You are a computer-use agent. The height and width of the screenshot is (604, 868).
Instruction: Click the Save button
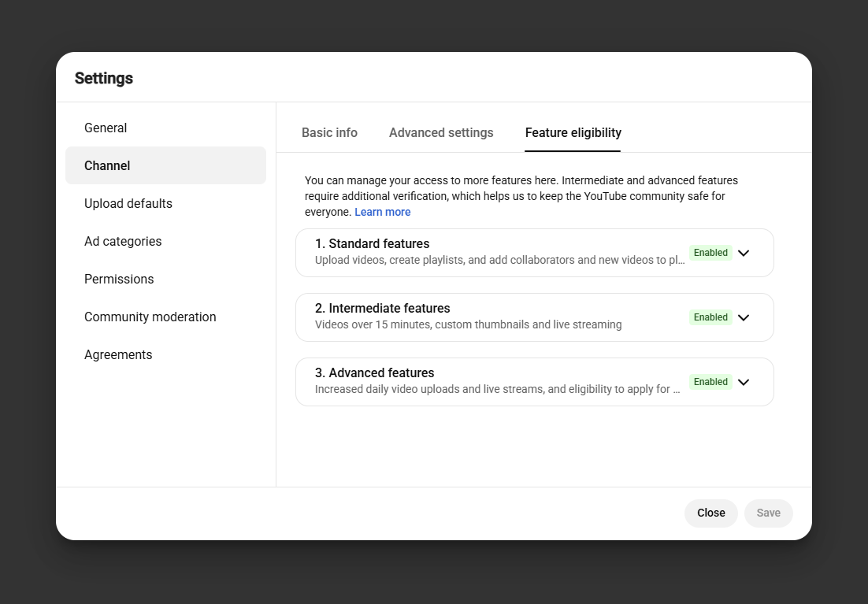click(768, 513)
